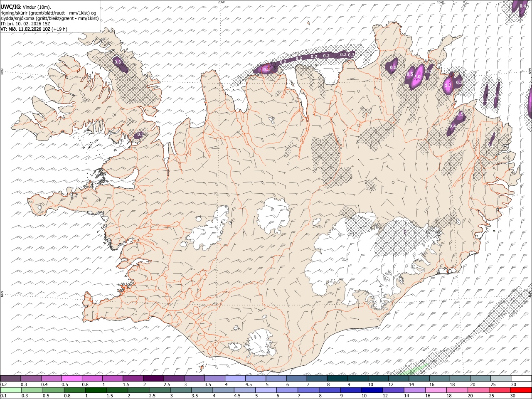Click the pale green 0.1 swatch in lower legend

(x=11, y=390)
